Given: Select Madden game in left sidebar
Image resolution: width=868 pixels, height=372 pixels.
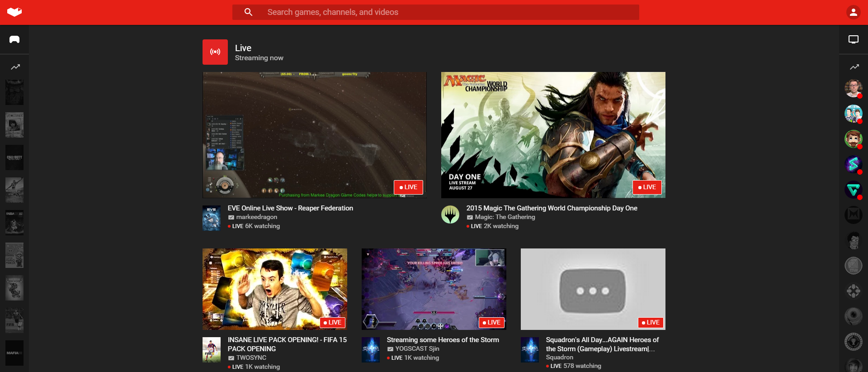Looking at the screenshot, I should pos(14,190).
